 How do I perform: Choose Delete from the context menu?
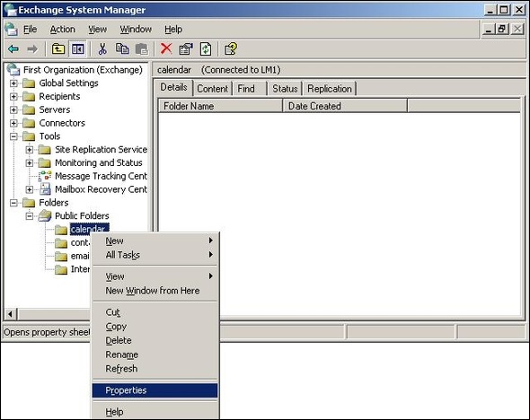click(155, 340)
